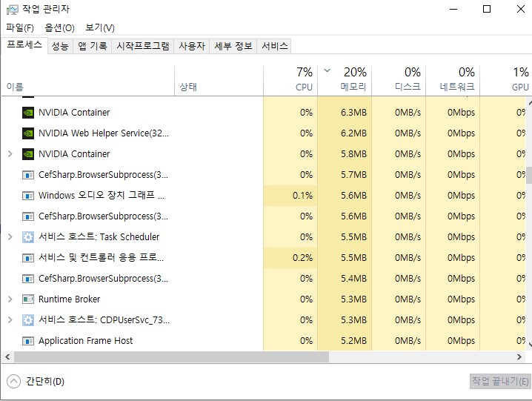Open the 보기(V) menu

(x=100, y=27)
